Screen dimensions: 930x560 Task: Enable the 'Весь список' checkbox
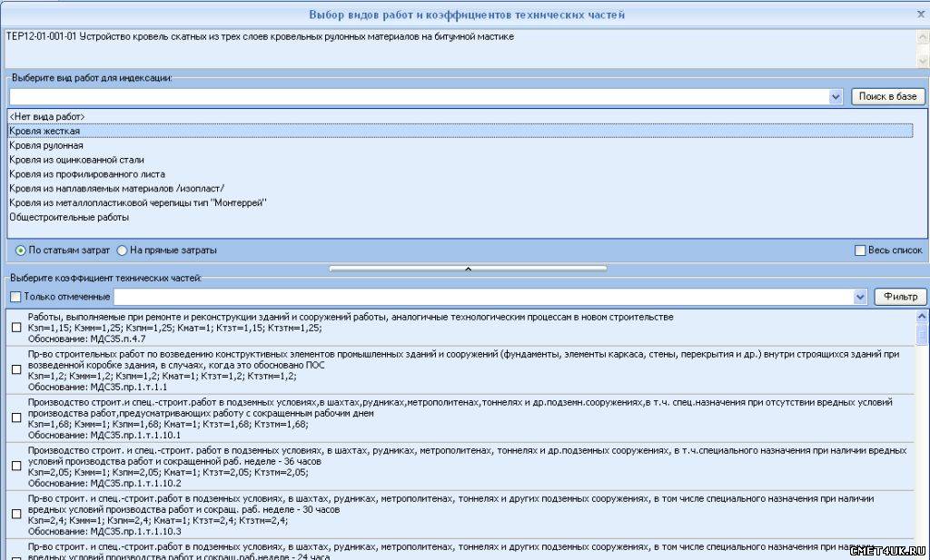tap(860, 251)
